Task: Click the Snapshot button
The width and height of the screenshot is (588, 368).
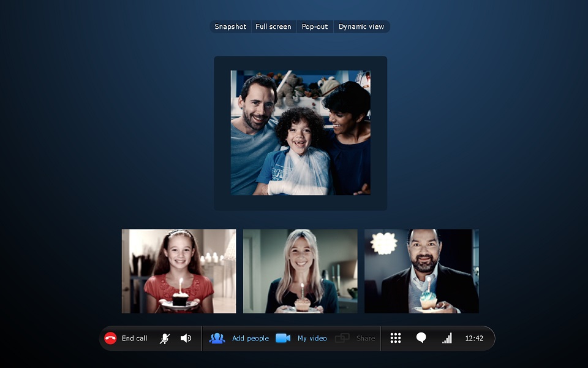Action: click(230, 26)
